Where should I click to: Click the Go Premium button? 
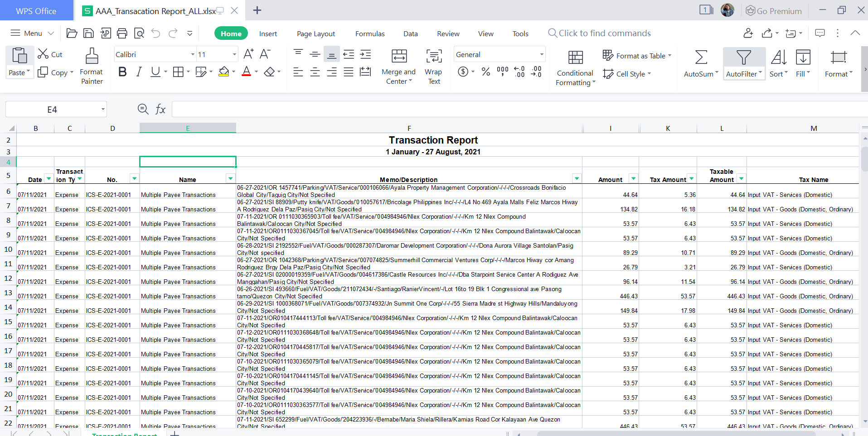pos(774,11)
